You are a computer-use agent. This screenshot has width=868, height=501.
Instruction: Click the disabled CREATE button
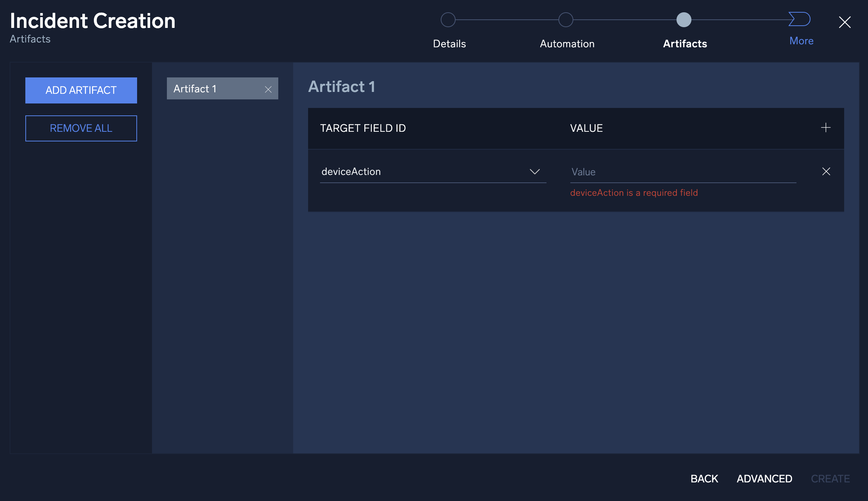(831, 479)
